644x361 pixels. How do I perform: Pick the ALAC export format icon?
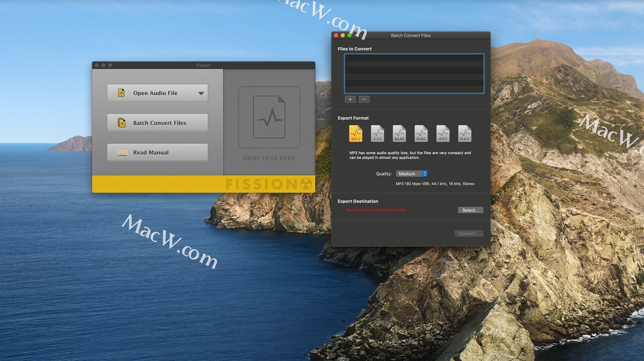click(x=399, y=134)
